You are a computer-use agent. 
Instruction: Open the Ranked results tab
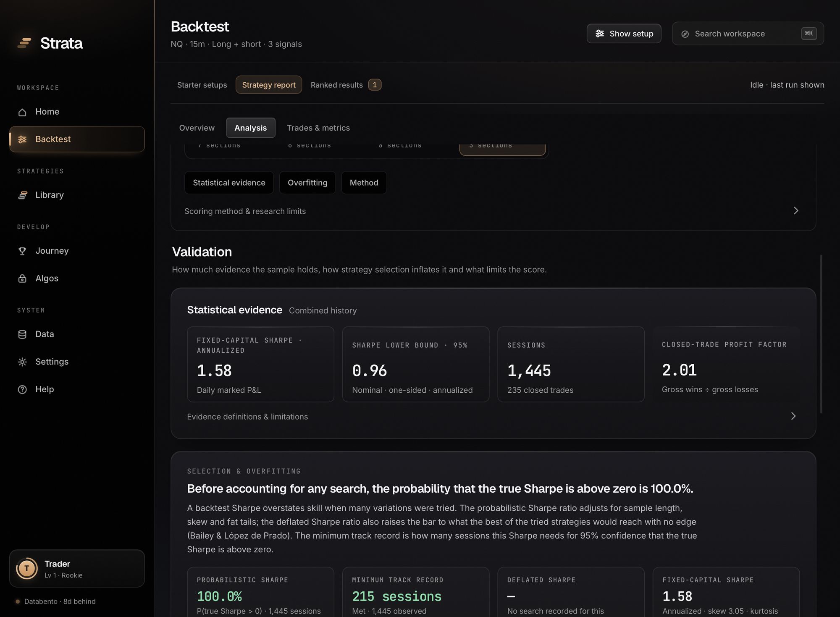346,85
